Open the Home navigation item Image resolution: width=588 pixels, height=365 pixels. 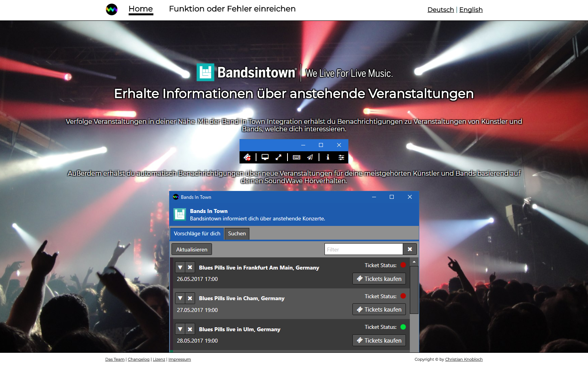(x=141, y=9)
